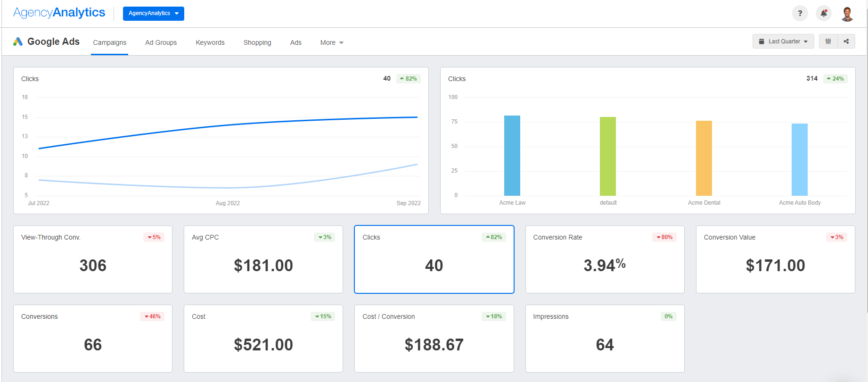The height and width of the screenshot is (382, 868).
Task: Select the View-Through Conv. stat card
Action: click(x=93, y=259)
